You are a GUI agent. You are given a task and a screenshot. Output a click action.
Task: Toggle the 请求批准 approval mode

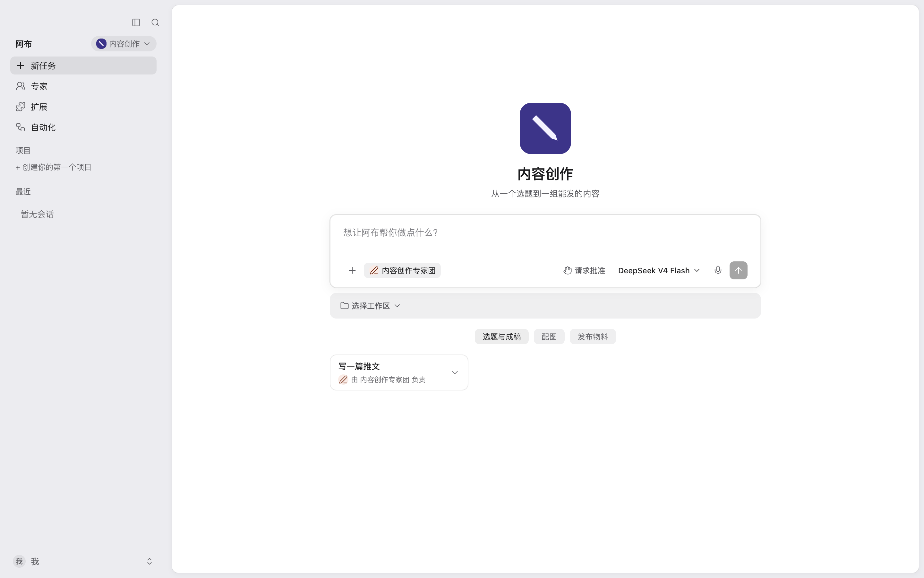[584, 270]
